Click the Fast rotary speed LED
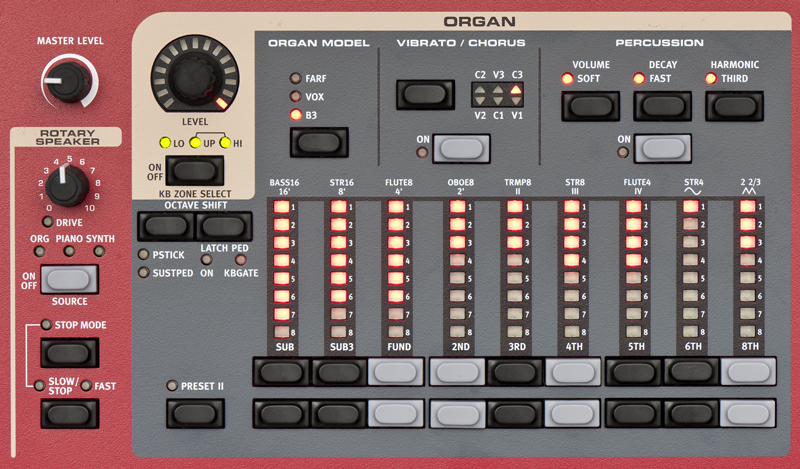Screen dimensions: 800x469 86,386
